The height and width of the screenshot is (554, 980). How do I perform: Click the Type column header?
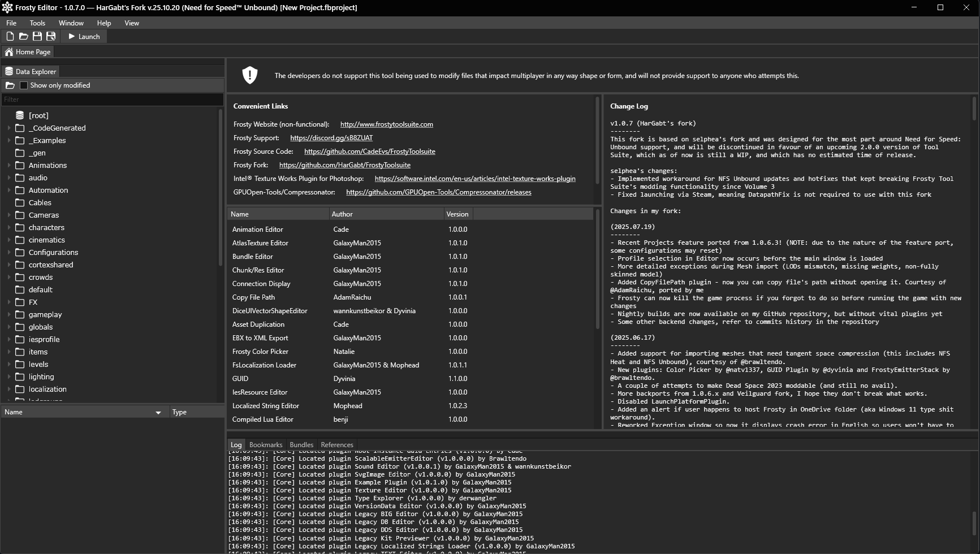[197, 412]
